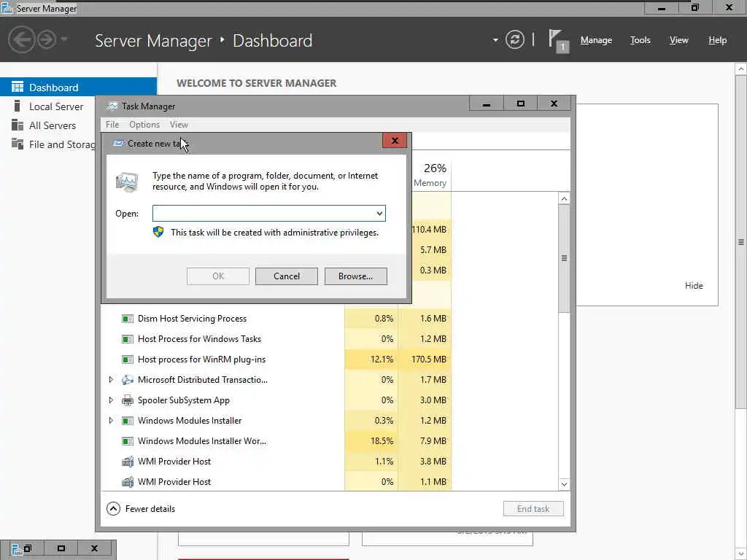
Task: Click the 12.1% CPU value
Action: pyautogui.click(x=382, y=359)
